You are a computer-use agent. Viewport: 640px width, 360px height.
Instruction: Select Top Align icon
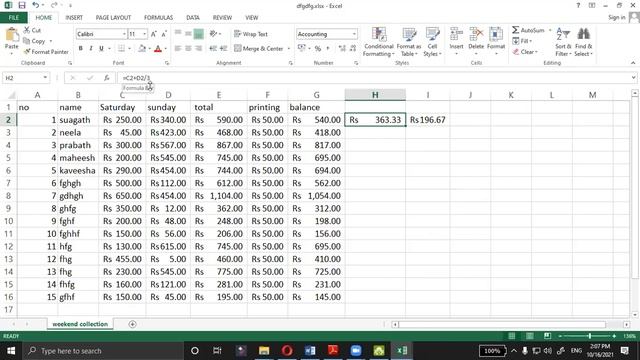[178, 33]
